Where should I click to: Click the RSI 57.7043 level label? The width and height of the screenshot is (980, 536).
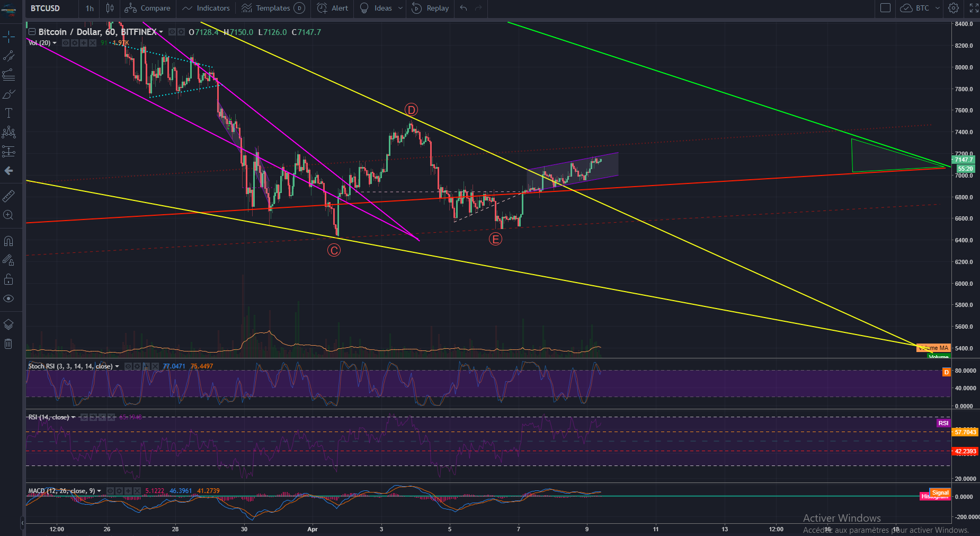tap(965, 432)
